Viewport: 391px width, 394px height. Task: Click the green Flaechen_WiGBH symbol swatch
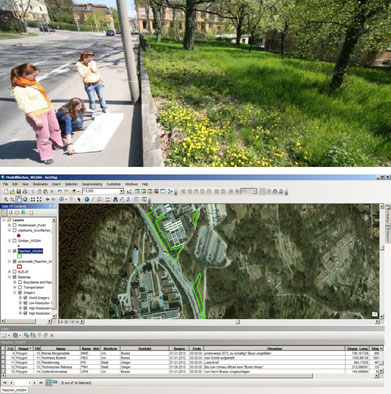pos(19,256)
